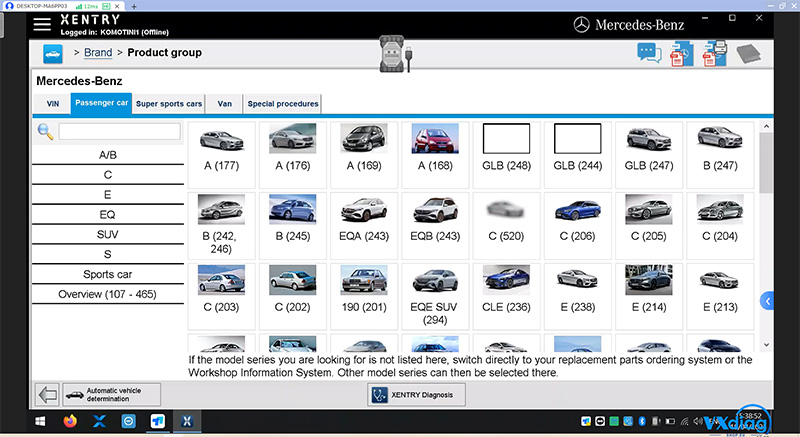Pick the C (202) model series
Screen dimensions: 800x437
pos(293,296)
